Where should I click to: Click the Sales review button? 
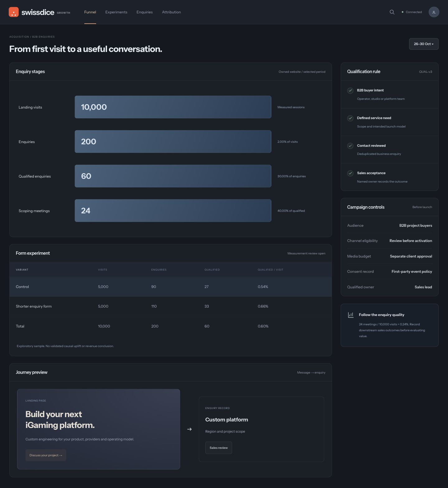pos(219,448)
